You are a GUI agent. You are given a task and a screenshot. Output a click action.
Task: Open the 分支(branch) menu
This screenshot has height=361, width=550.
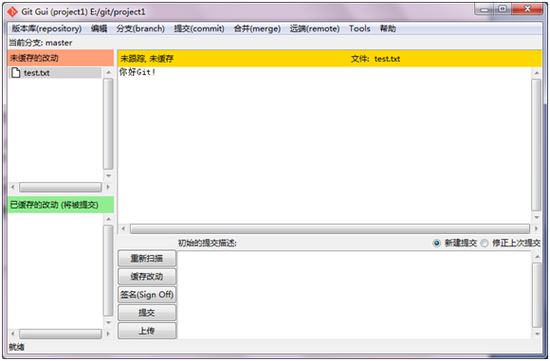point(140,29)
